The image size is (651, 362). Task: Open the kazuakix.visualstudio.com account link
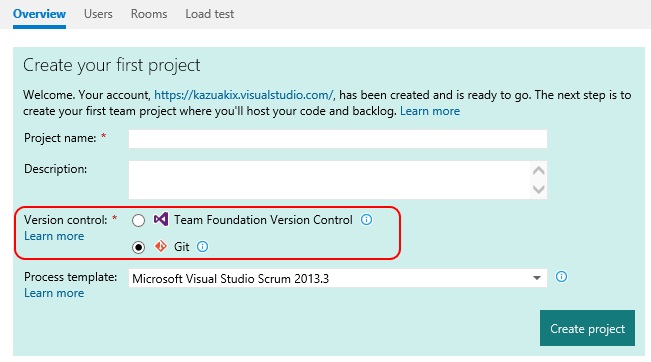244,95
